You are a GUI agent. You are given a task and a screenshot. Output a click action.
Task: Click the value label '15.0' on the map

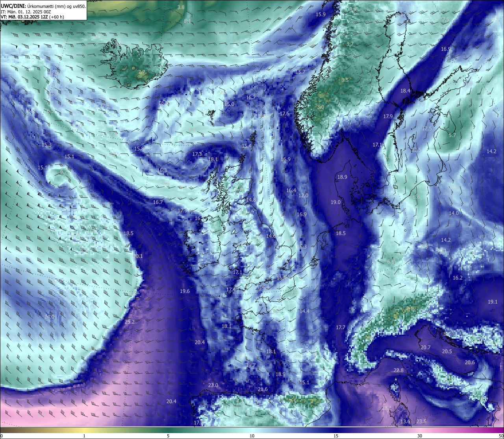[x=229, y=104]
